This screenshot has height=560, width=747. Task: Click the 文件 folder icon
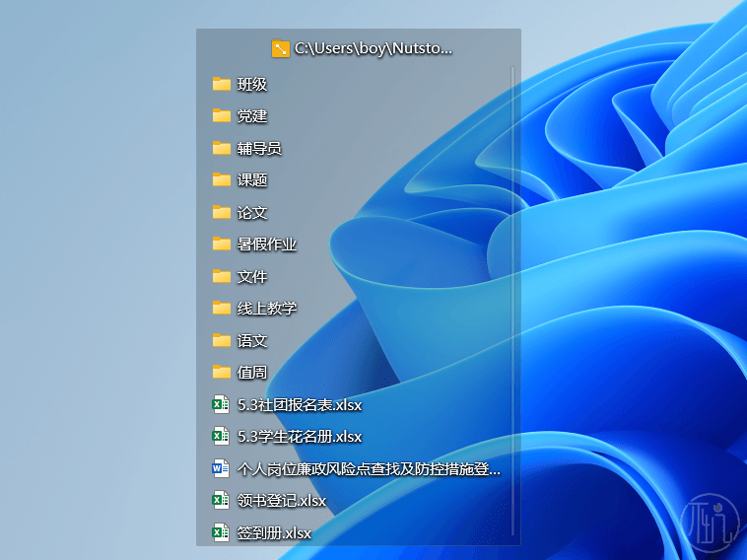point(222,276)
